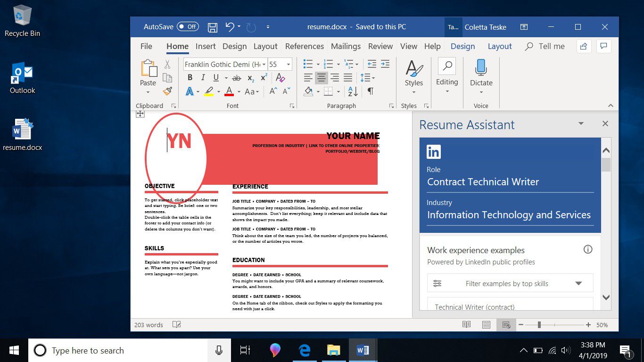Click the bulleted list icon
The width and height of the screenshot is (644, 362).
pos(308,64)
